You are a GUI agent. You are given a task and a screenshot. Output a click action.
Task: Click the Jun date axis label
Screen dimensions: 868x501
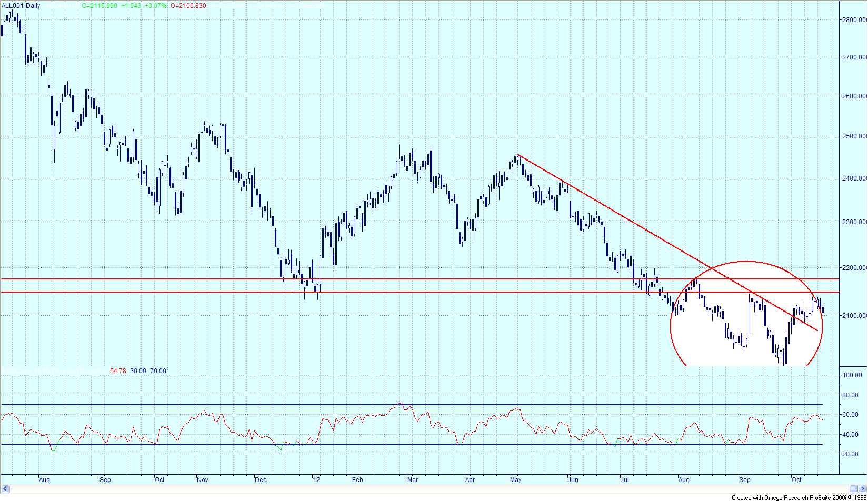(x=573, y=480)
